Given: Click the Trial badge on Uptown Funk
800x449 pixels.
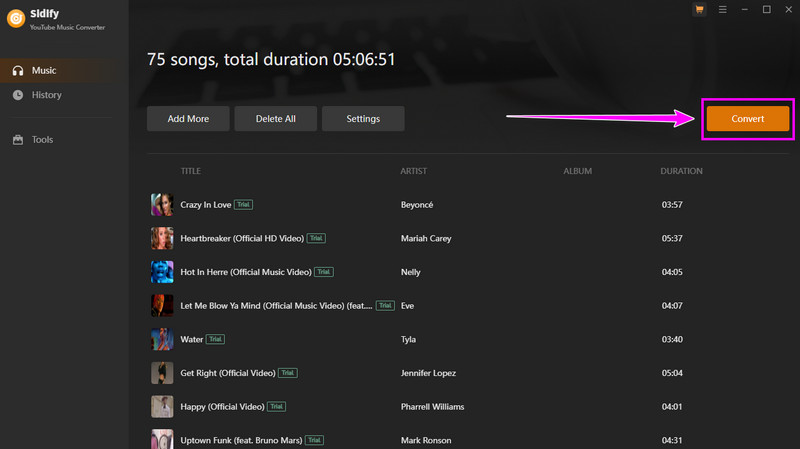Looking at the screenshot, I should coord(314,440).
